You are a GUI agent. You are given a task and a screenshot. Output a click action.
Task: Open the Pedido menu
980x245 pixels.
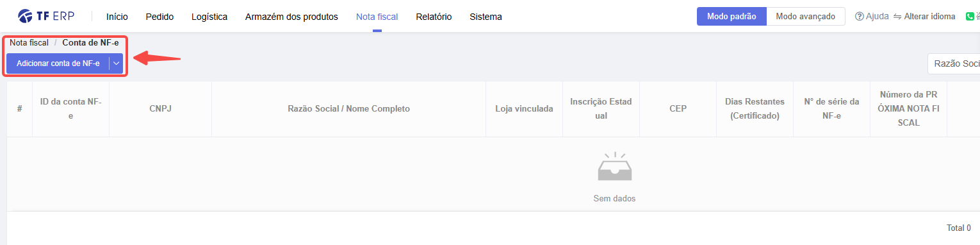click(159, 17)
